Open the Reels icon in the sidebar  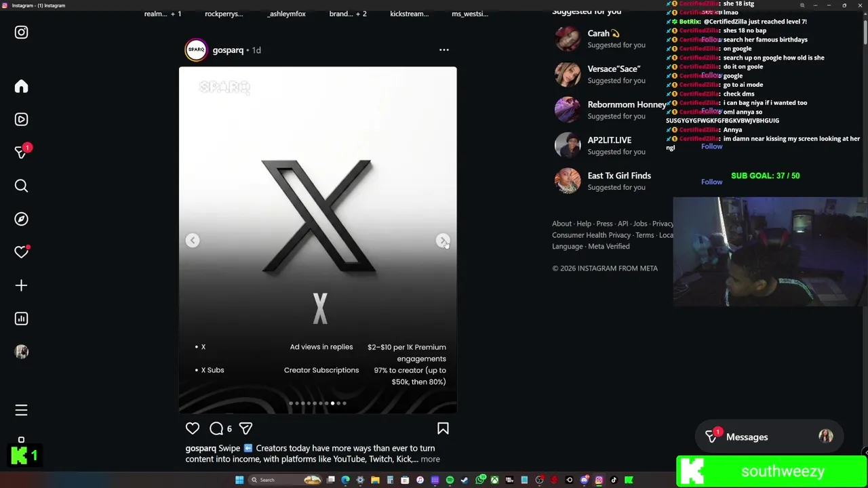tap(21, 119)
